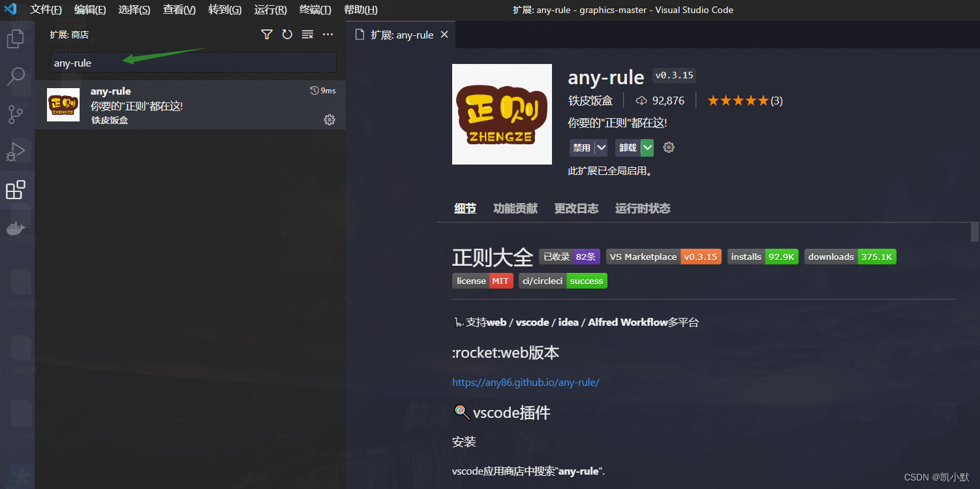Click the vertical scrollbar thumb of details

click(x=975, y=232)
